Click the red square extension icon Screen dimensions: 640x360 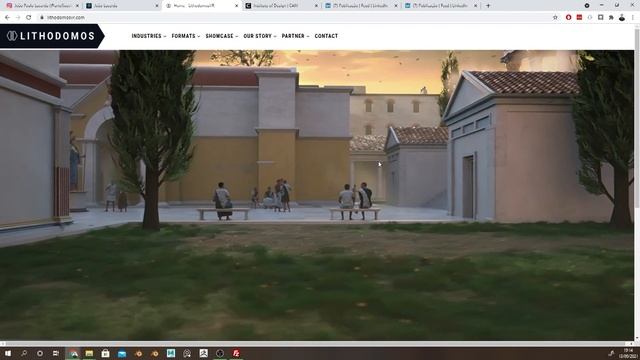[579, 18]
